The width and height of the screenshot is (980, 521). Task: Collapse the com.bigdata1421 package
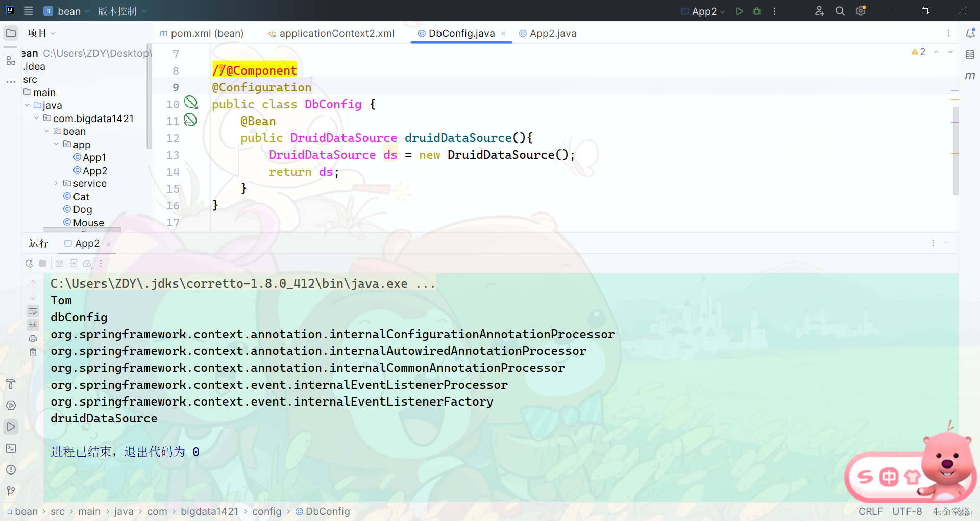(x=36, y=118)
